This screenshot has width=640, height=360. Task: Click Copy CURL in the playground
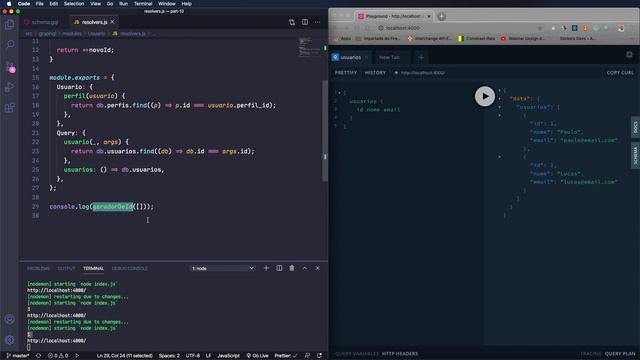[x=620, y=73]
